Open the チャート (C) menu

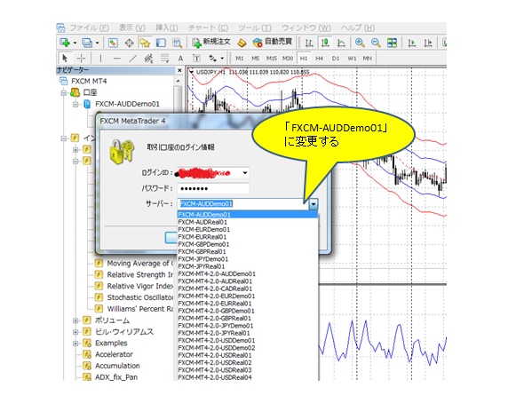pyautogui.click(x=209, y=28)
